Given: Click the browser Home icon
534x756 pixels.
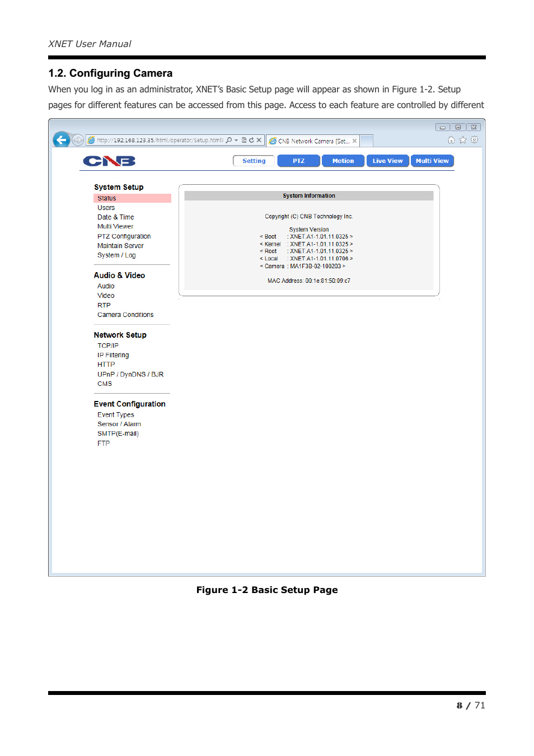Looking at the screenshot, I should click(451, 140).
